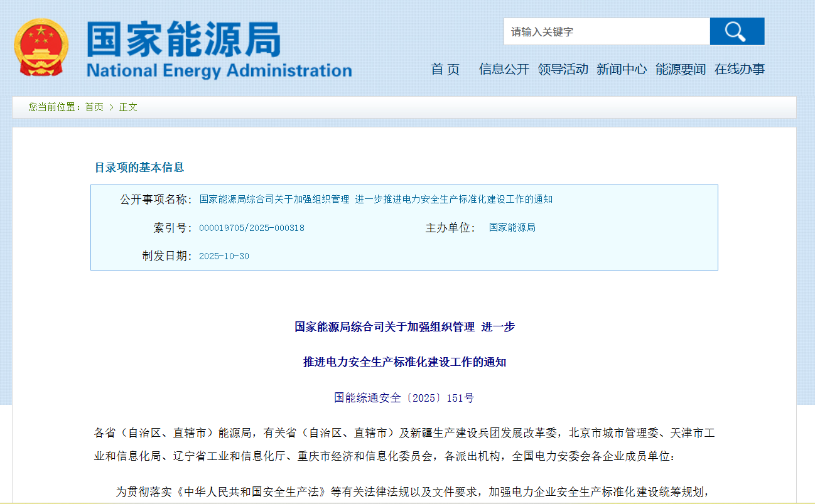
Task: Switch to 新闻中心 in the navigation
Action: [621, 69]
